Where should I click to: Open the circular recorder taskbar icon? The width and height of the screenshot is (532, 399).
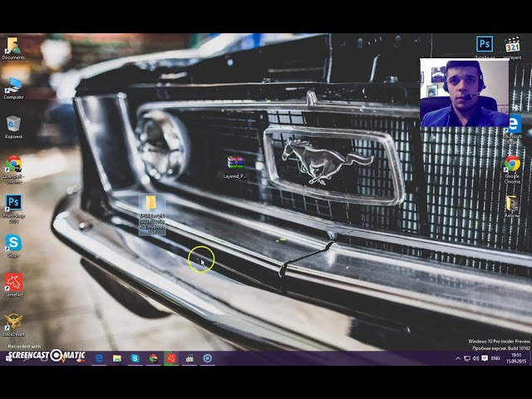point(208,358)
